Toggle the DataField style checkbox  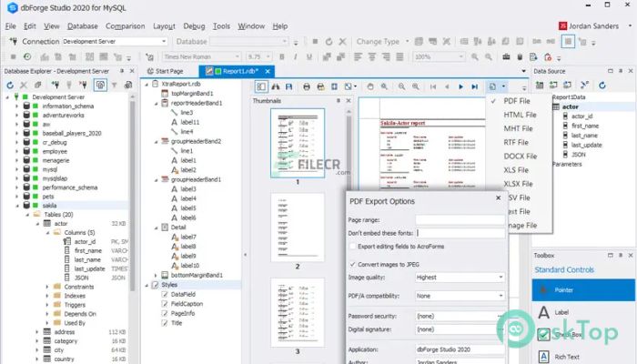point(165,295)
